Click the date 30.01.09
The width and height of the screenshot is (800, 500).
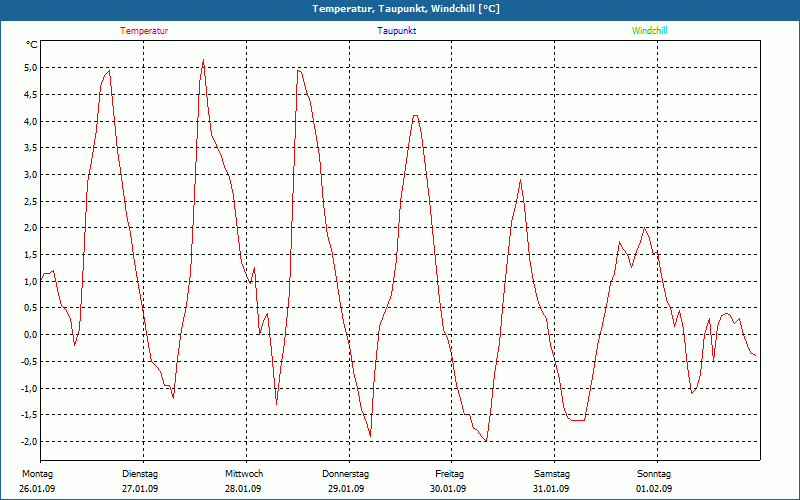(x=448, y=489)
